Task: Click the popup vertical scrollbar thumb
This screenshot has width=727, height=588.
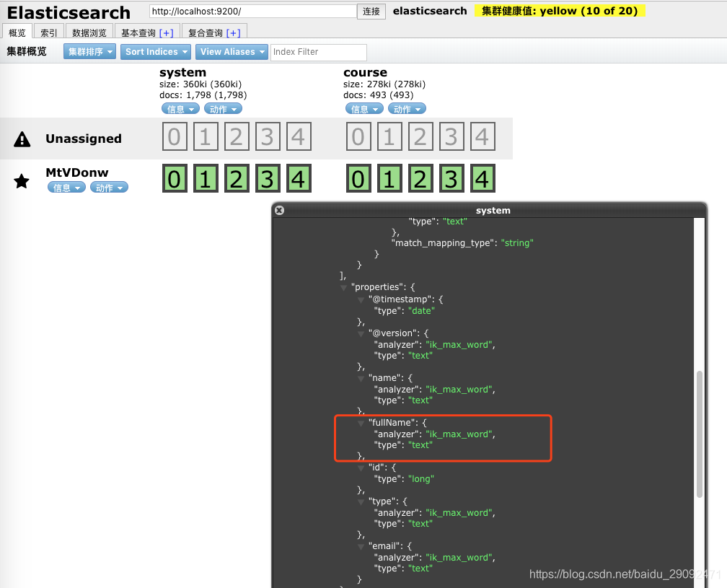Action: [x=699, y=434]
